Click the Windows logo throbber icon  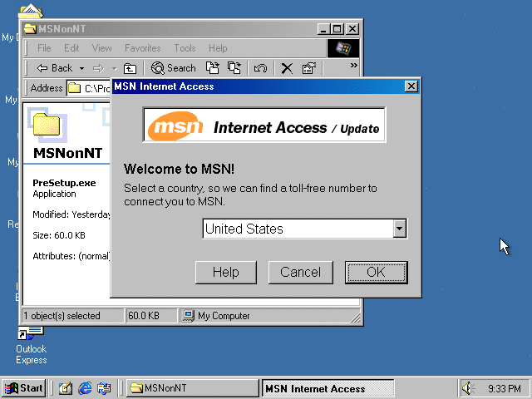pyautogui.click(x=343, y=48)
